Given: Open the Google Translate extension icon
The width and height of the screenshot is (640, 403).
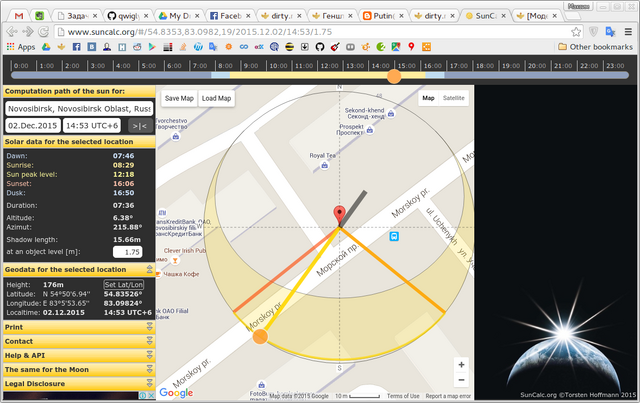Looking at the screenshot, I should pyautogui.click(x=610, y=32).
